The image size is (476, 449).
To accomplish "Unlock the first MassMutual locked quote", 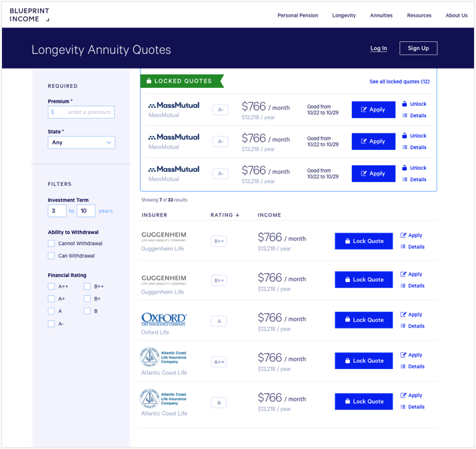I will click(x=414, y=104).
